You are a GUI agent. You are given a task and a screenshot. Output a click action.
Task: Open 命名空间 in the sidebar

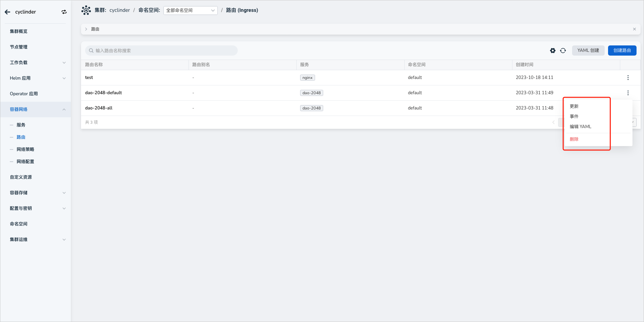click(19, 224)
